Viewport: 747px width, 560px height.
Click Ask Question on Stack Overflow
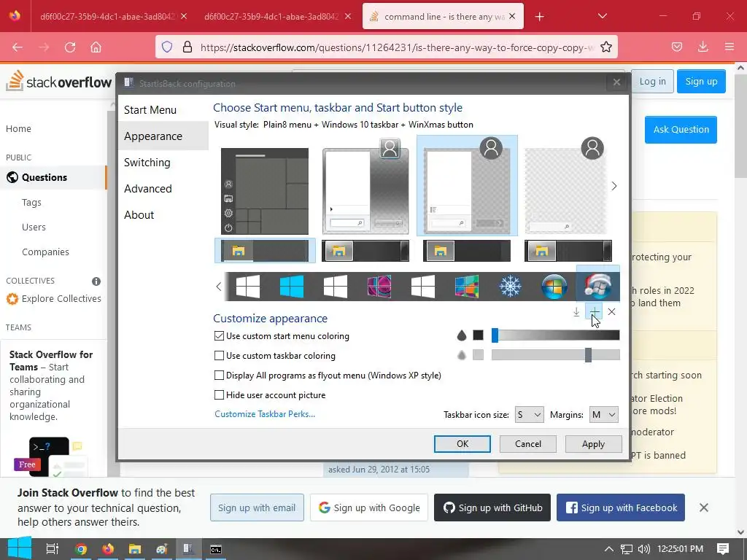click(x=681, y=130)
